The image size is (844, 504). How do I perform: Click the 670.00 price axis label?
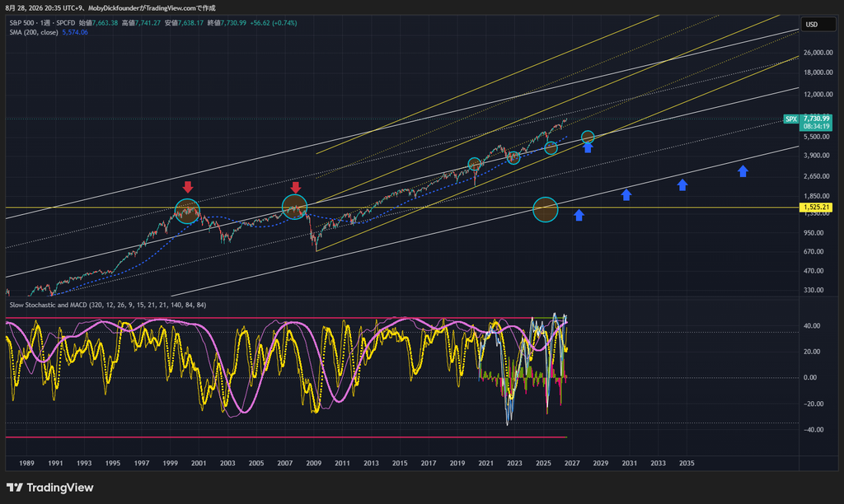pos(814,252)
